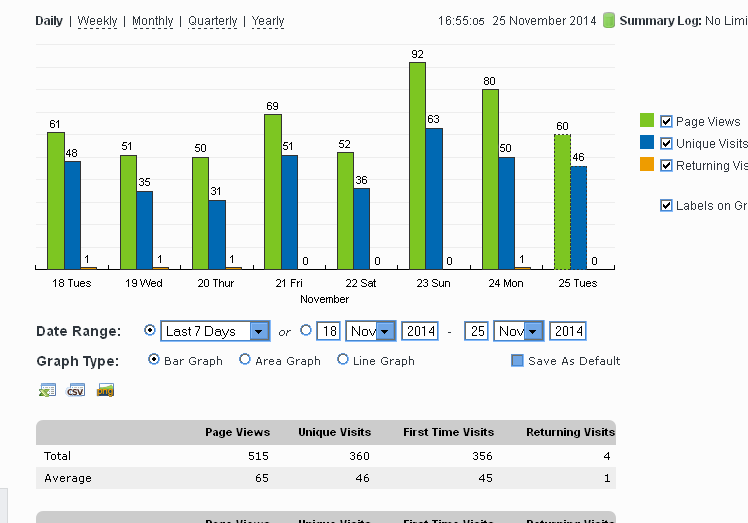Click the green Page Views legend swatch
The image size is (748, 523).
[647, 120]
